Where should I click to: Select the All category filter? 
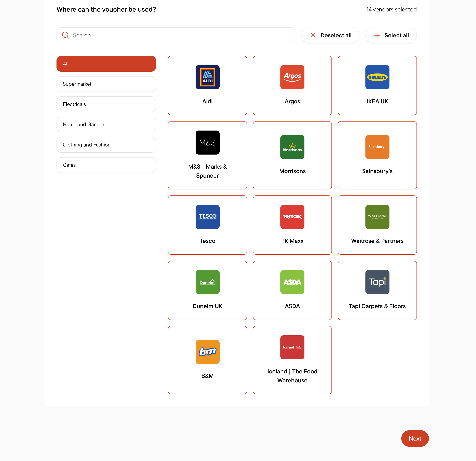click(106, 64)
